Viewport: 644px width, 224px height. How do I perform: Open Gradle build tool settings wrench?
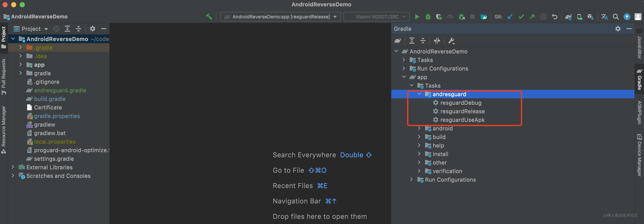[x=451, y=41]
